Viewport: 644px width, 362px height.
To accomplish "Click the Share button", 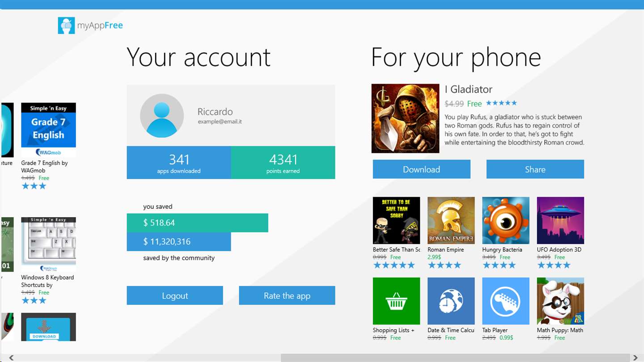I will [535, 169].
